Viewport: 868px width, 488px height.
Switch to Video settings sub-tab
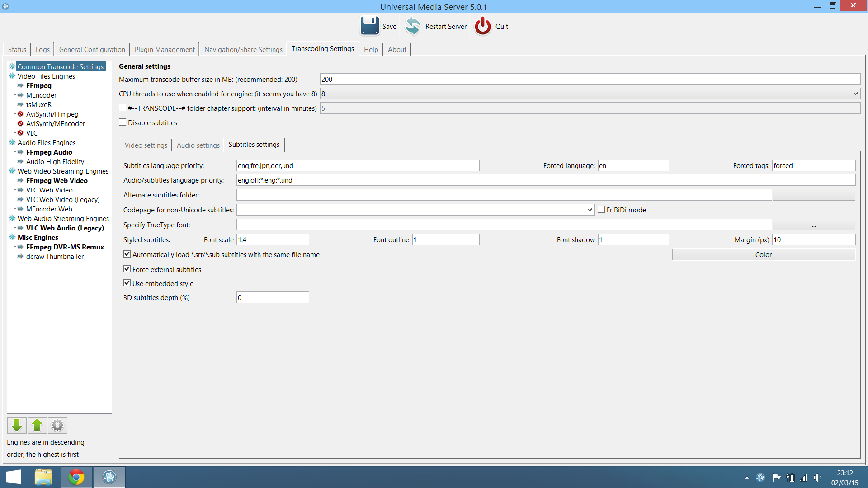(146, 145)
